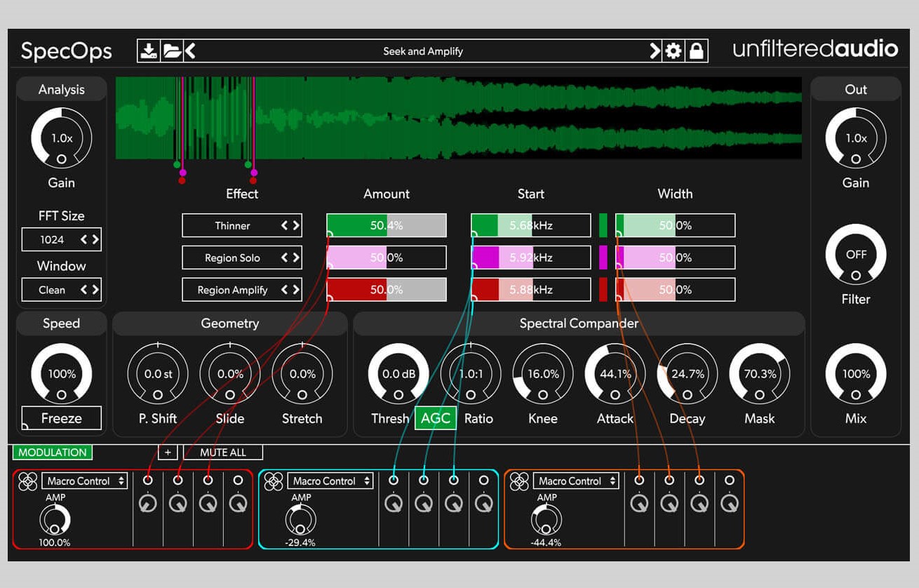Select previous effect for Region Amplify row
Screen dimensions: 919x588
tap(285, 290)
